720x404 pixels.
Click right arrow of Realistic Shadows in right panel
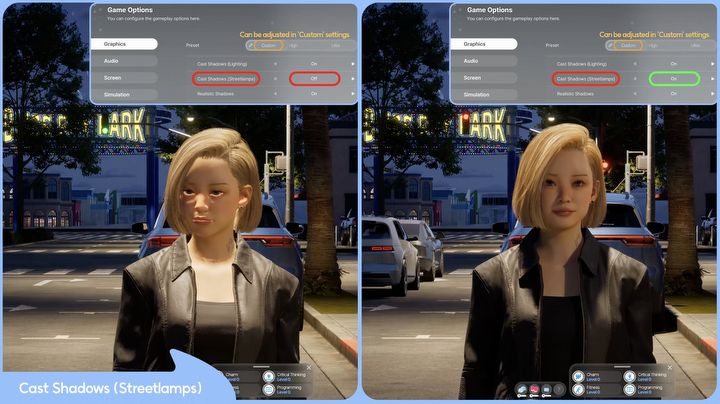click(x=711, y=93)
